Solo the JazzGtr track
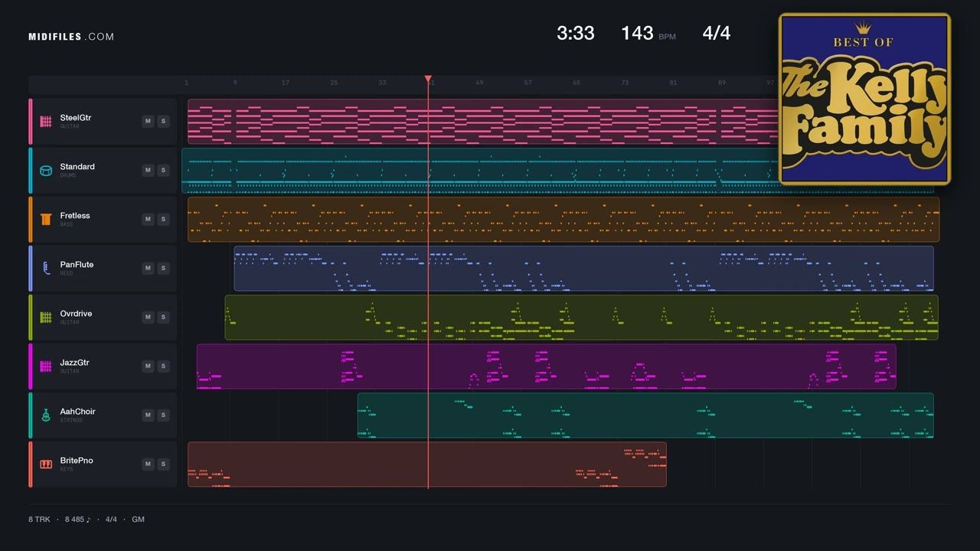The image size is (980, 551). [163, 366]
